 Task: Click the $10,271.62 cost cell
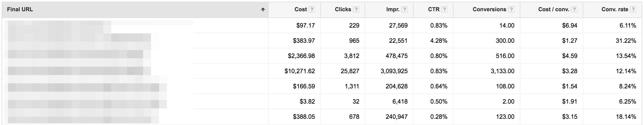click(x=300, y=71)
